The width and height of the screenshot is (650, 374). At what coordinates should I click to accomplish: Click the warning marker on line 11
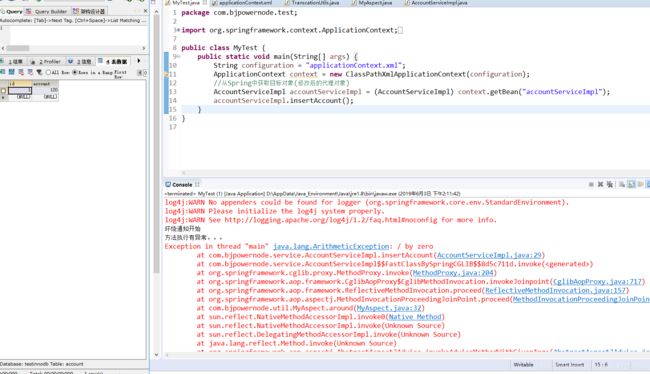pyautogui.click(x=166, y=74)
